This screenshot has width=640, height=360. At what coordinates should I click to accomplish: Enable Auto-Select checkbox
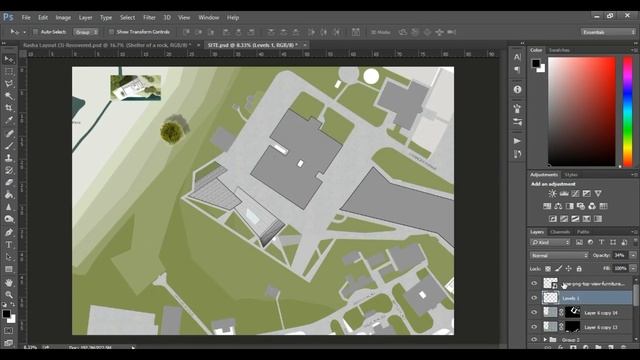pos(35,32)
